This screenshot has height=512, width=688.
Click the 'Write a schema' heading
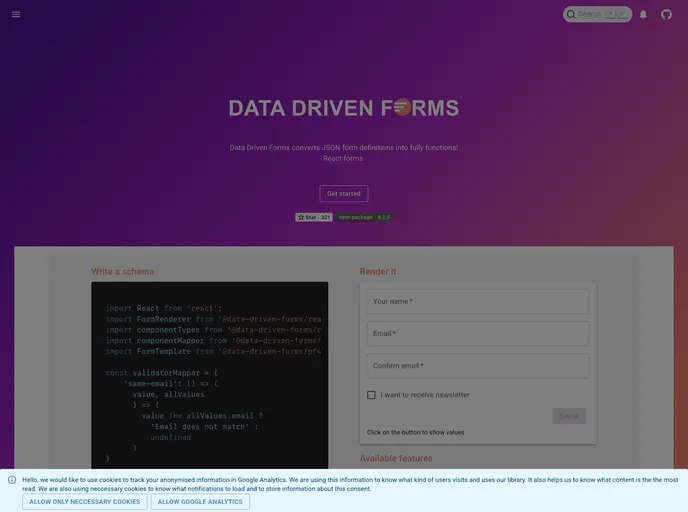tap(122, 272)
